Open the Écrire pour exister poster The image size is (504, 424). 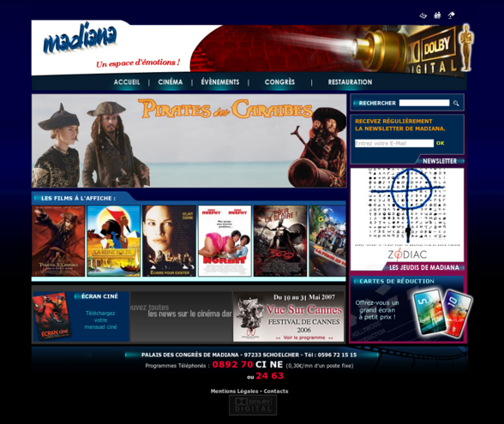click(169, 241)
